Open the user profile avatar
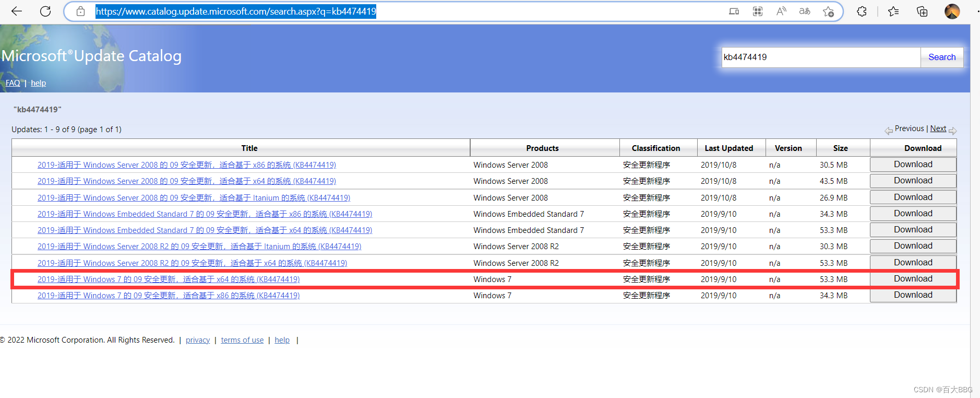Image resolution: width=980 pixels, height=398 pixels. click(x=952, y=11)
